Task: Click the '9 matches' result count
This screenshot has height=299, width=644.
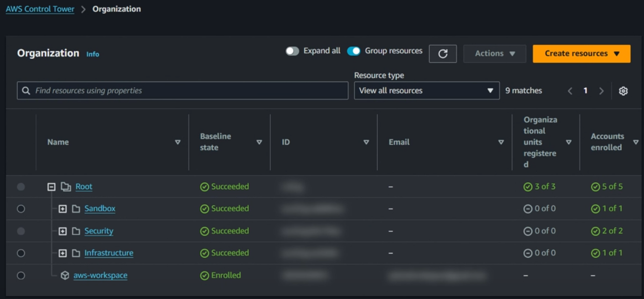Action: (x=524, y=91)
